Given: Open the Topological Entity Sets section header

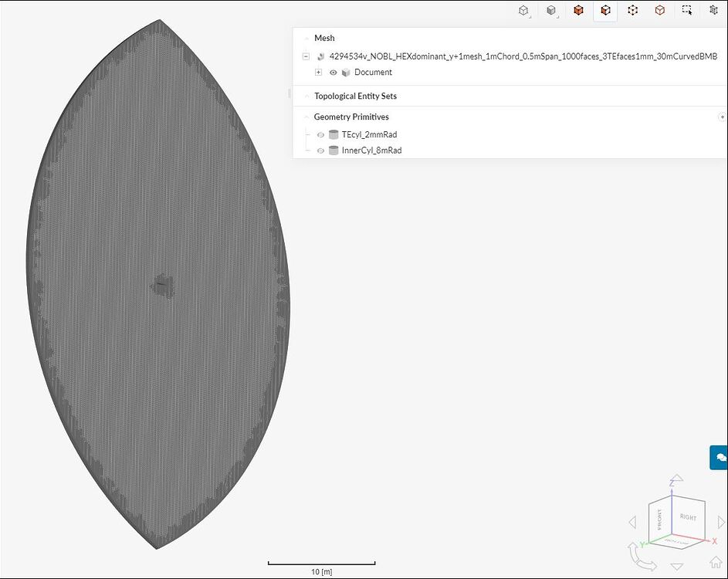Looking at the screenshot, I should click(x=355, y=96).
